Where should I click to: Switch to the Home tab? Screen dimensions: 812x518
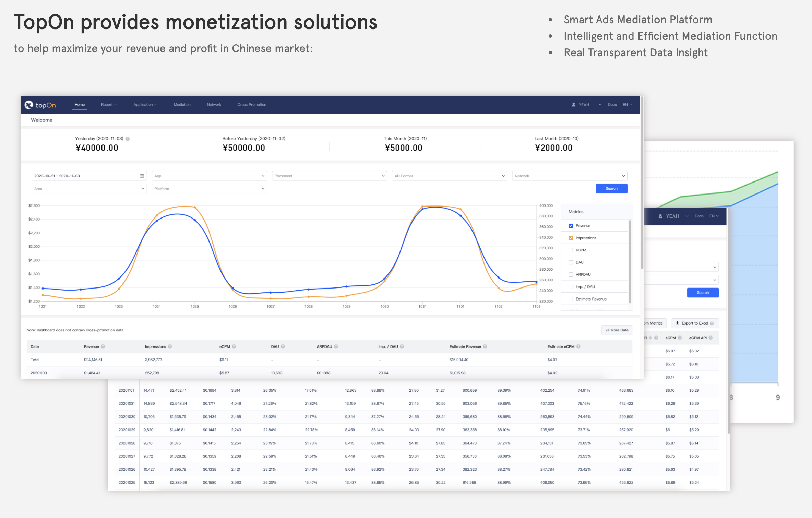80,105
